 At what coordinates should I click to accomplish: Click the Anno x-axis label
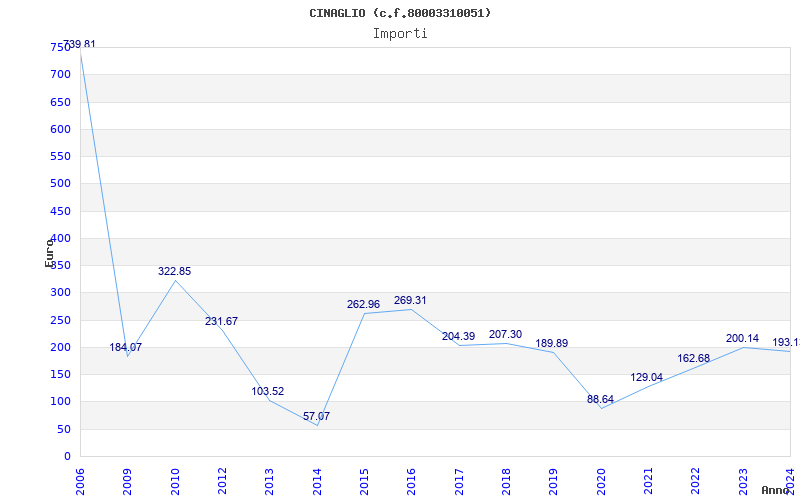[x=776, y=490]
